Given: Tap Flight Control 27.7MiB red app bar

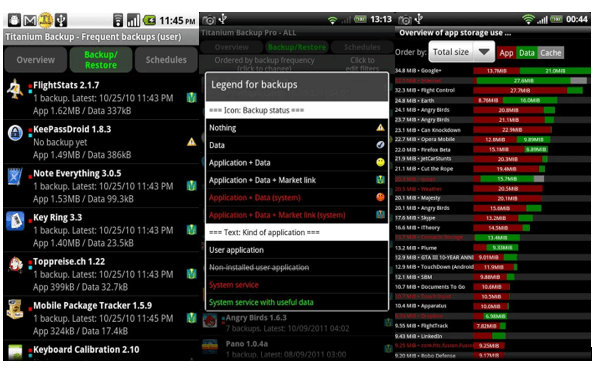Looking at the screenshot, I should [520, 90].
